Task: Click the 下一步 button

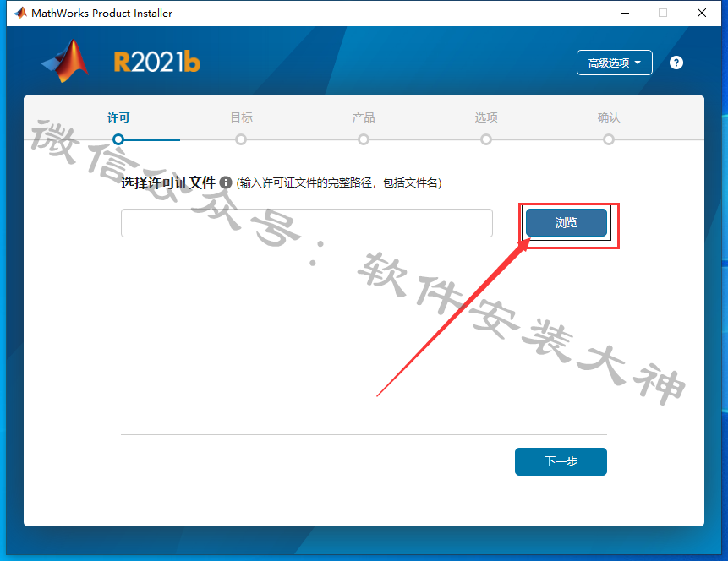Action: [x=561, y=461]
